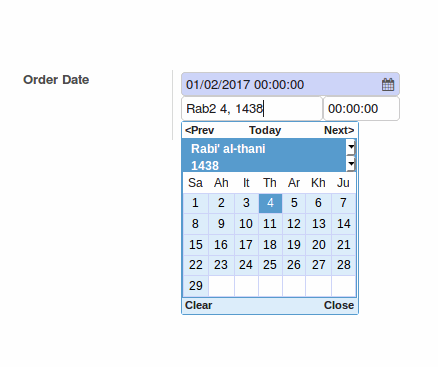Pick day 1 in the calendar

[195, 203]
